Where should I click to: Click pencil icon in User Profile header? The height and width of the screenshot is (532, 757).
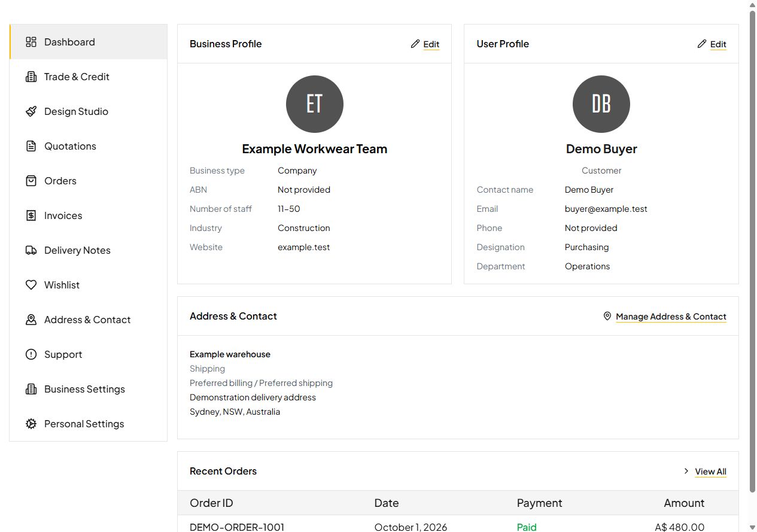[x=702, y=44]
